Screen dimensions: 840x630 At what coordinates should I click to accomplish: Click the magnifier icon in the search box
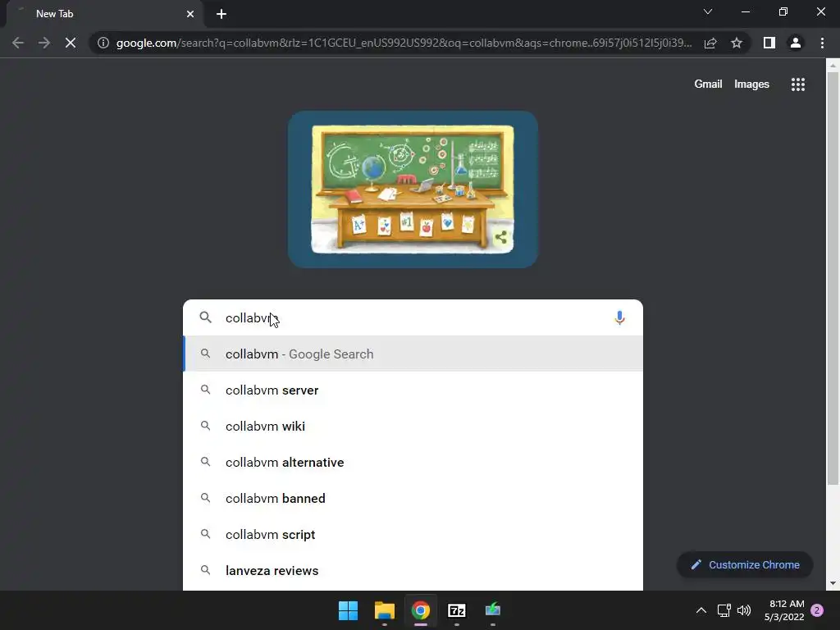click(x=205, y=317)
